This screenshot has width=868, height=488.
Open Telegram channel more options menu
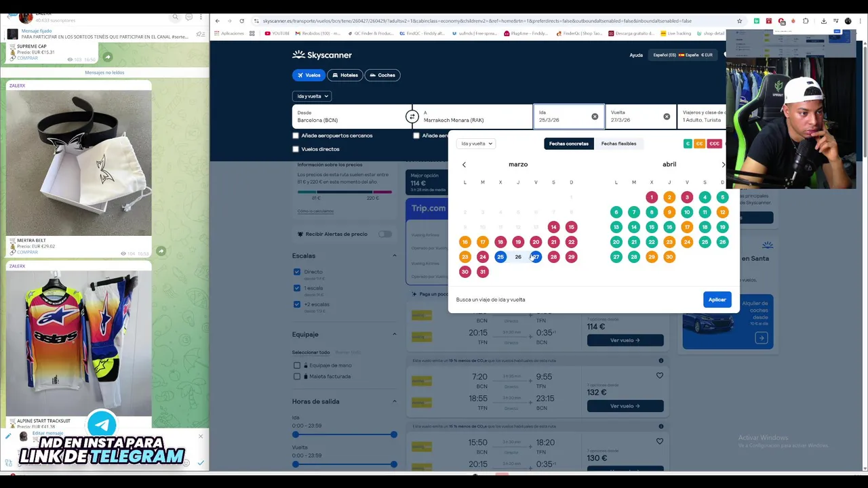click(x=202, y=17)
